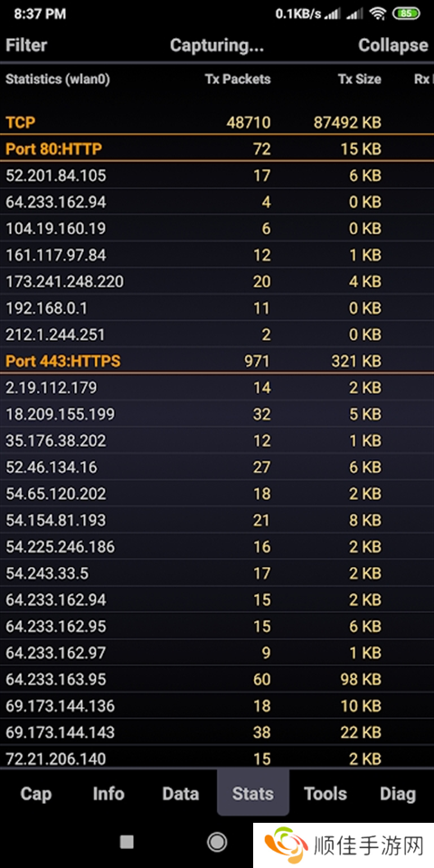434x868 pixels.
Task: Select the 64.233.163.95 row
Action: pyautogui.click(x=217, y=679)
